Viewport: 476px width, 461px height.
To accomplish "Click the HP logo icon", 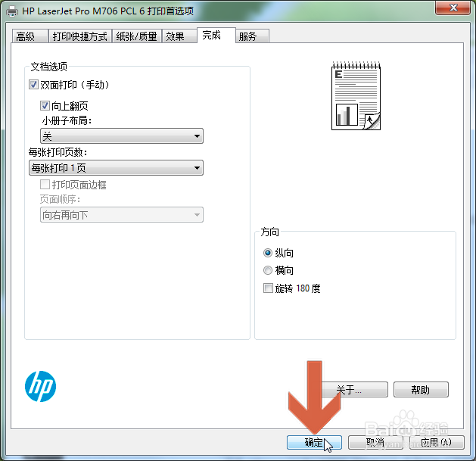I will click(x=40, y=386).
